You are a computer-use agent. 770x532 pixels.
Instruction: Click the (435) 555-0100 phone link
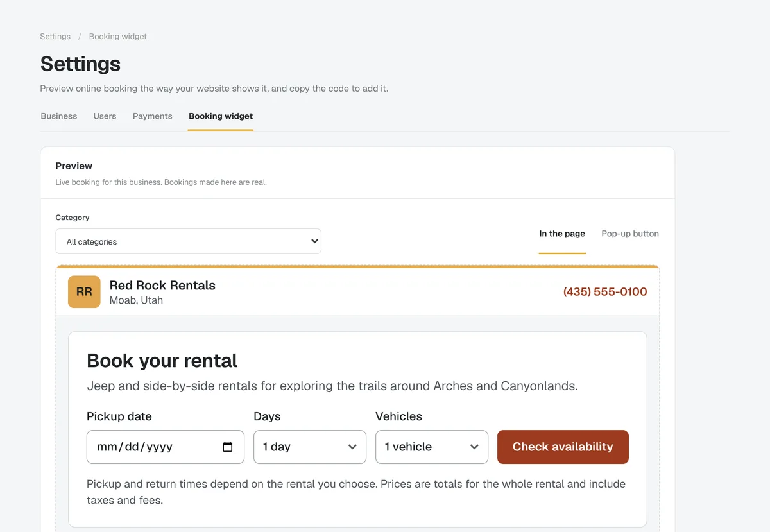(605, 292)
